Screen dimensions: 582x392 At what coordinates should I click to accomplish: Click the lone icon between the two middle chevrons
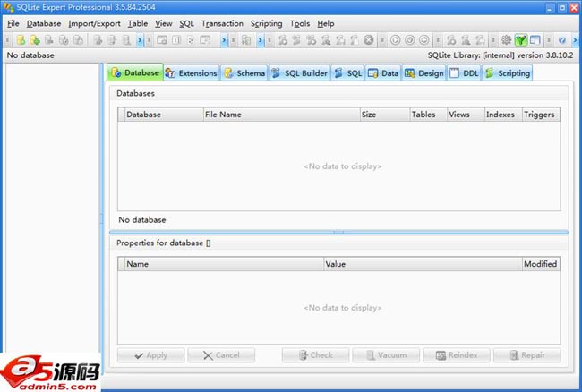(x=245, y=40)
